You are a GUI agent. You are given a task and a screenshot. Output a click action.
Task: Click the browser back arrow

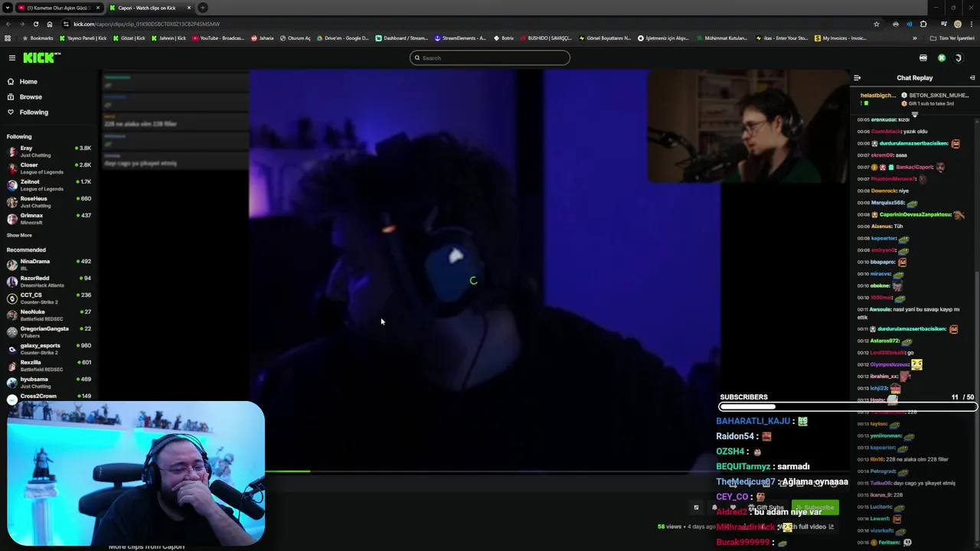[x=8, y=24]
